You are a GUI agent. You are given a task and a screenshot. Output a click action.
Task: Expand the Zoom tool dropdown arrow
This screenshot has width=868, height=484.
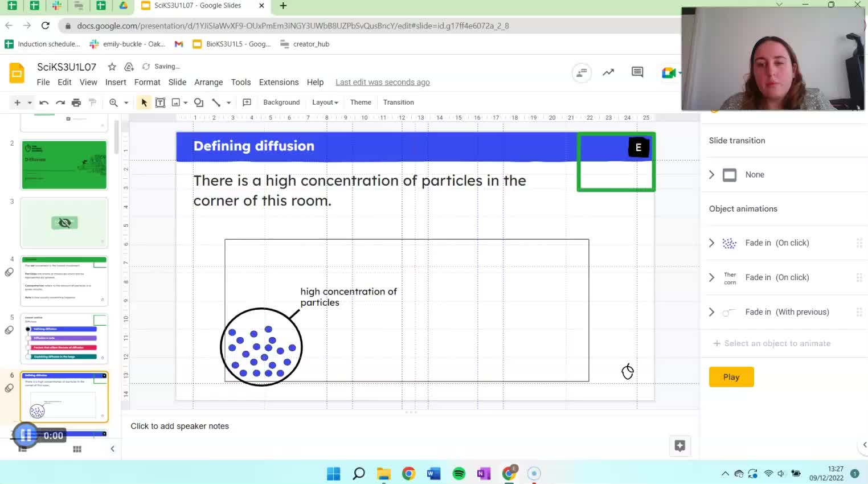point(126,102)
